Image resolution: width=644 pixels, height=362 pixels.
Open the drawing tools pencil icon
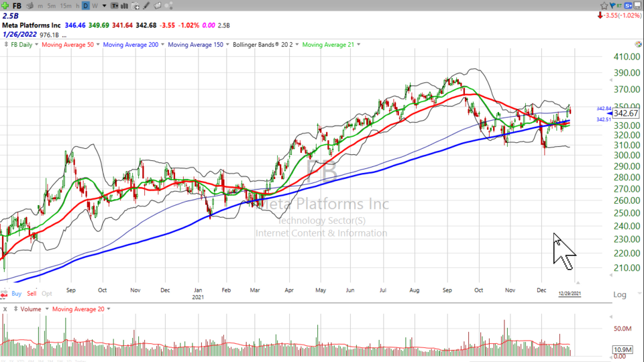pos(146,5)
